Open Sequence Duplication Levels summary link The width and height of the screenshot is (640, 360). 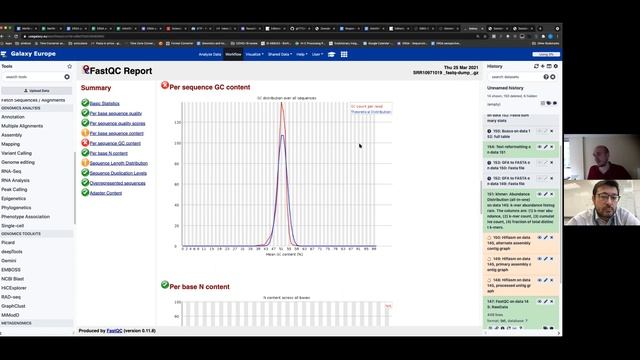[x=118, y=173]
